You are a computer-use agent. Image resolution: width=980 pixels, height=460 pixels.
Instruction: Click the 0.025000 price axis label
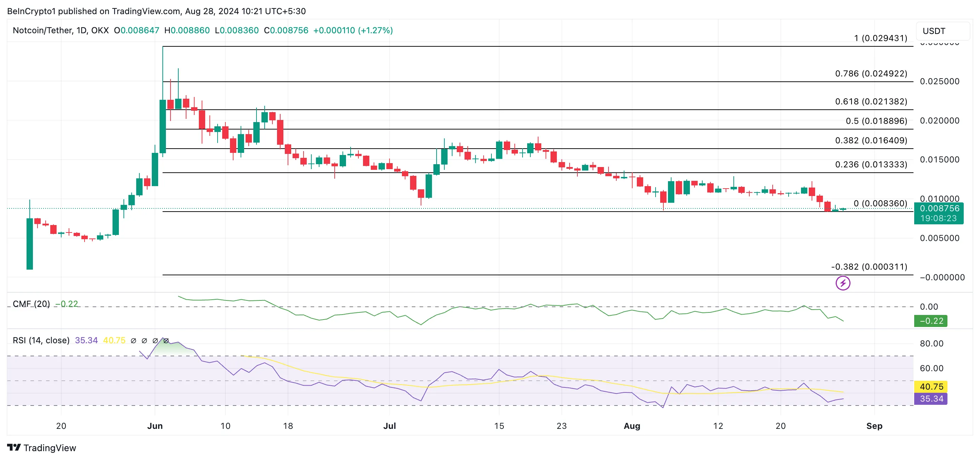[x=939, y=81]
